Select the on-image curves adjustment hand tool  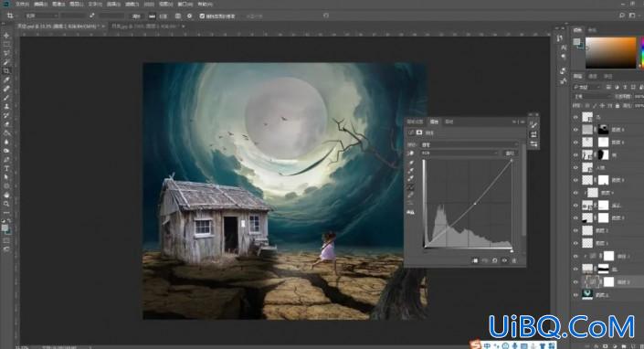411,153
